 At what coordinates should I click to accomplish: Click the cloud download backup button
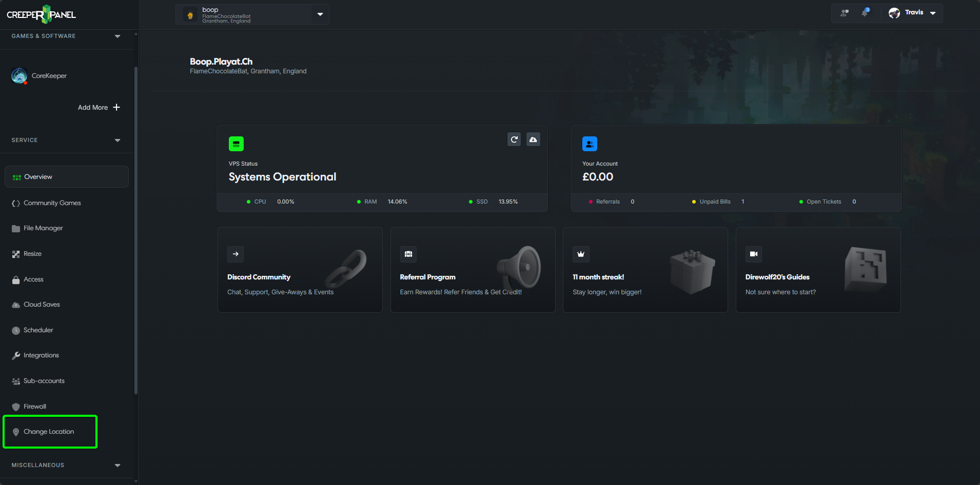[x=533, y=139]
